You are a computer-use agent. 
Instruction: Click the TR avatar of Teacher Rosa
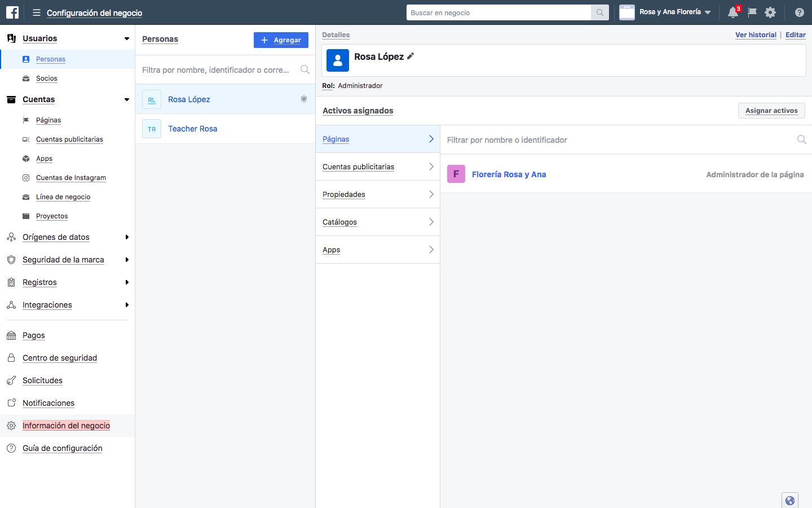coord(152,129)
